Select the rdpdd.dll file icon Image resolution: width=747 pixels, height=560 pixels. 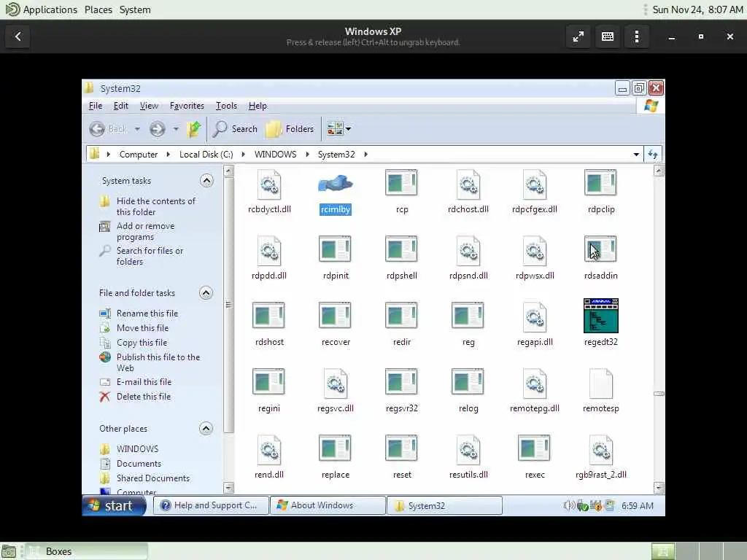point(269,251)
